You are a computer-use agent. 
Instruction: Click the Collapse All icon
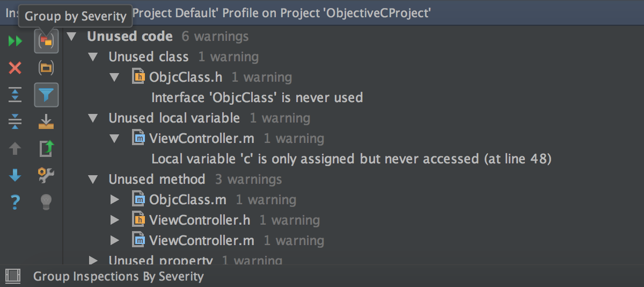(15, 121)
